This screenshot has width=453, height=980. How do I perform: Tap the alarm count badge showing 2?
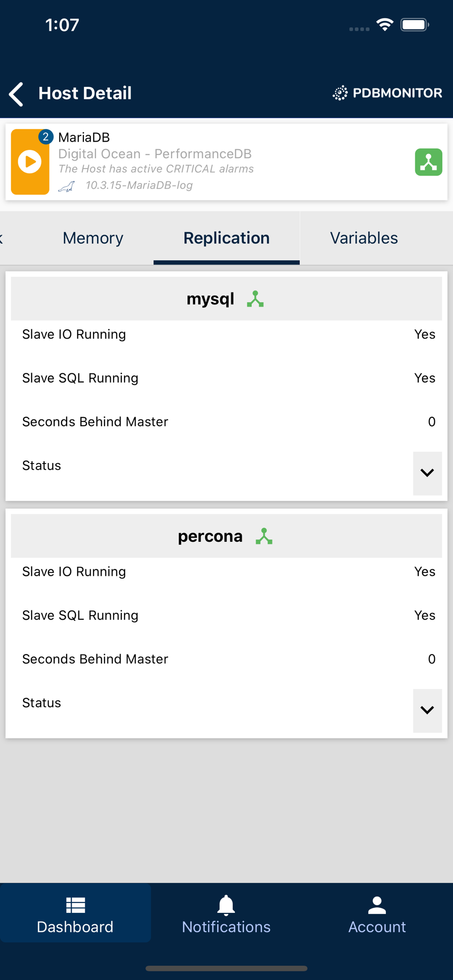pos(46,137)
